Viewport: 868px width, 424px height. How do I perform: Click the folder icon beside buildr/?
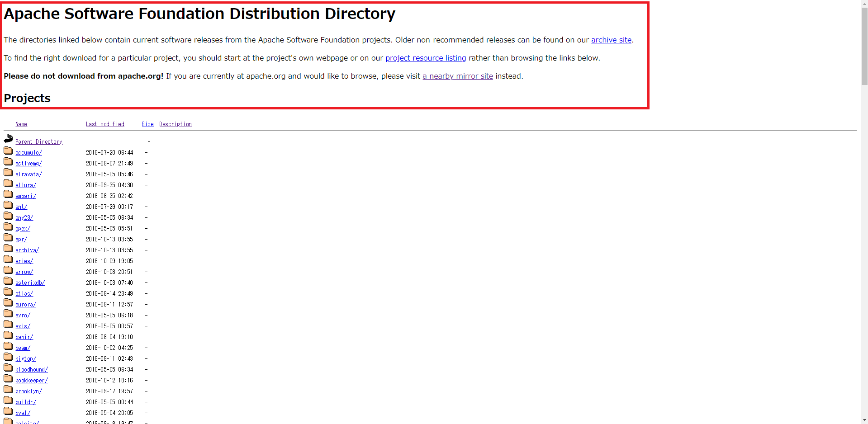8,400
